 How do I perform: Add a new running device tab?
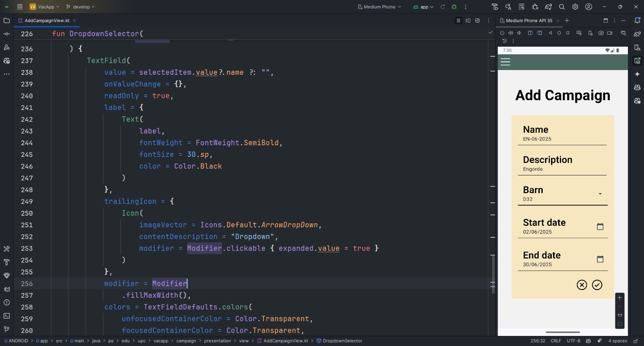pyautogui.click(x=567, y=21)
